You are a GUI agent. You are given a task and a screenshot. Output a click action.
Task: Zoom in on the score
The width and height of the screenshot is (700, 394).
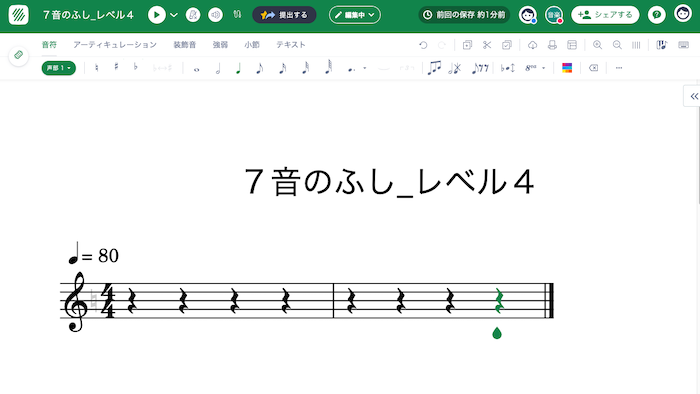[x=597, y=45]
